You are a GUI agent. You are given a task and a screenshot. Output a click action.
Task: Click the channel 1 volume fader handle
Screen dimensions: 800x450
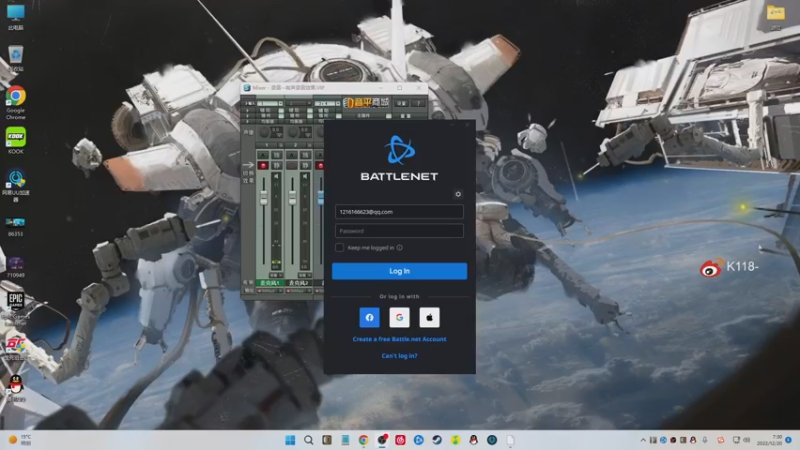click(264, 198)
